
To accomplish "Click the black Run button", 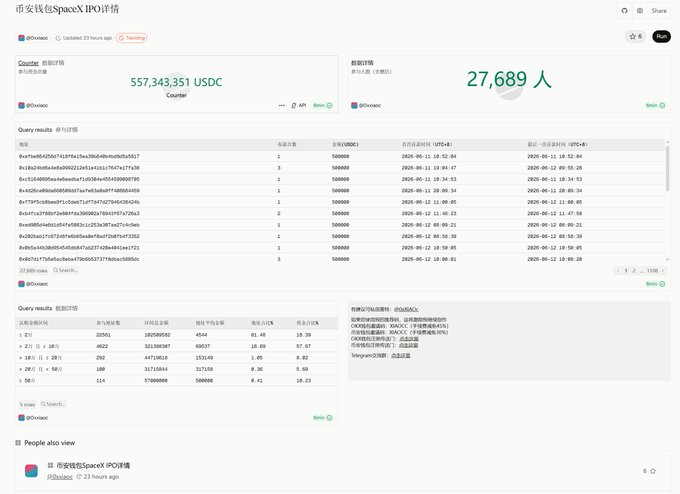I will (x=661, y=36).
